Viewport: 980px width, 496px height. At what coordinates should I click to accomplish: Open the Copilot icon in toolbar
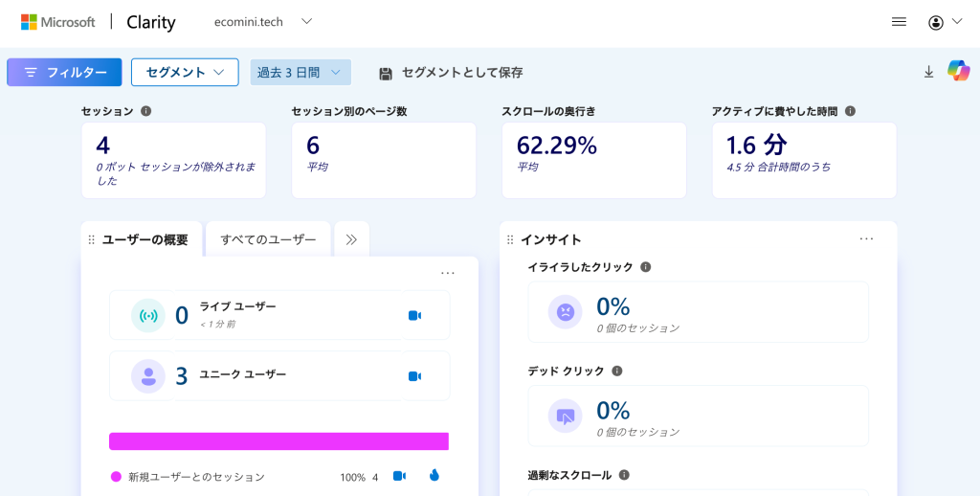click(x=958, y=71)
